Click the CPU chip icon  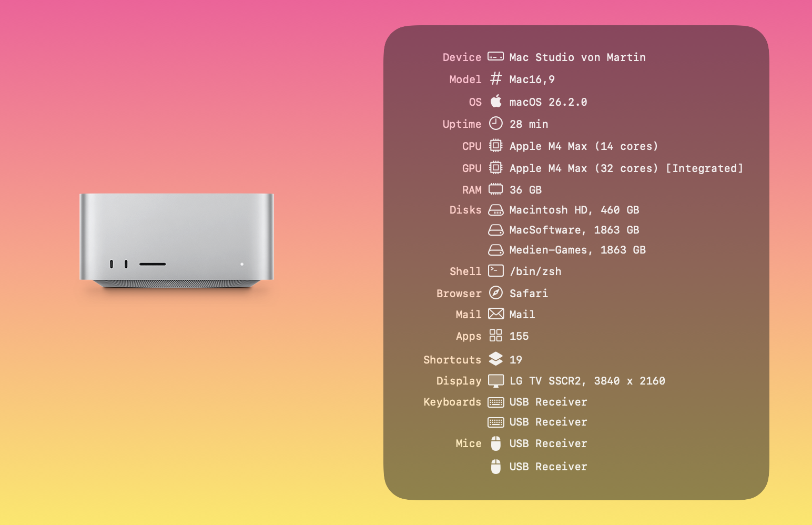(x=495, y=145)
